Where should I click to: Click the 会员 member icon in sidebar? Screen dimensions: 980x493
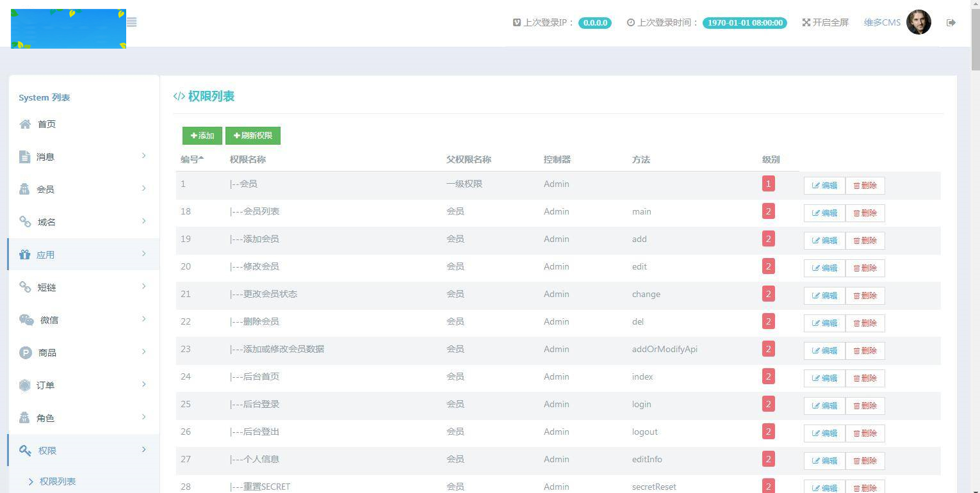[24, 189]
